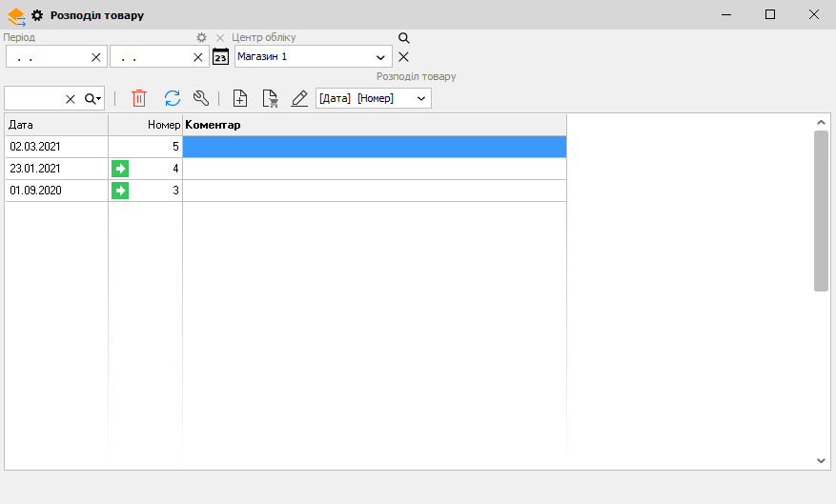Click the gear icon next to Період

pyautogui.click(x=201, y=38)
